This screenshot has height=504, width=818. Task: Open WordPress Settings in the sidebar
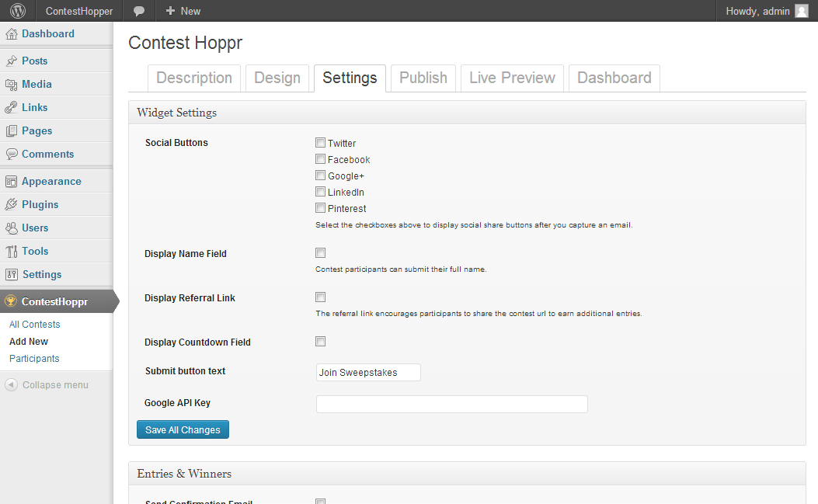[57, 274]
